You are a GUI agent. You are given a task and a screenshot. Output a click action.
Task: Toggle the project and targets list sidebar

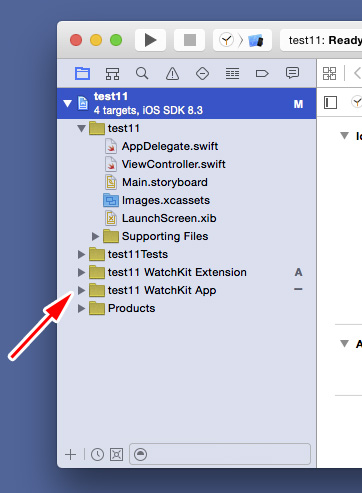tap(330, 102)
